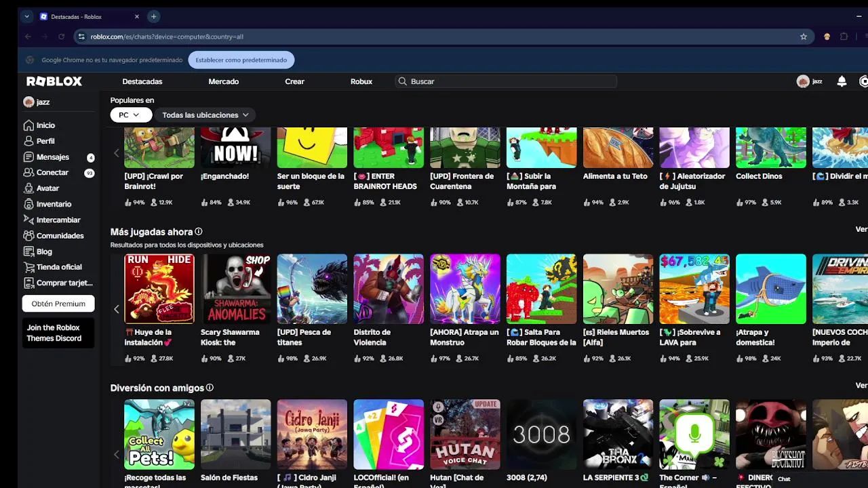The height and width of the screenshot is (488, 868).
Task: Go to previous games in Populares row
Action: pyautogui.click(x=117, y=153)
